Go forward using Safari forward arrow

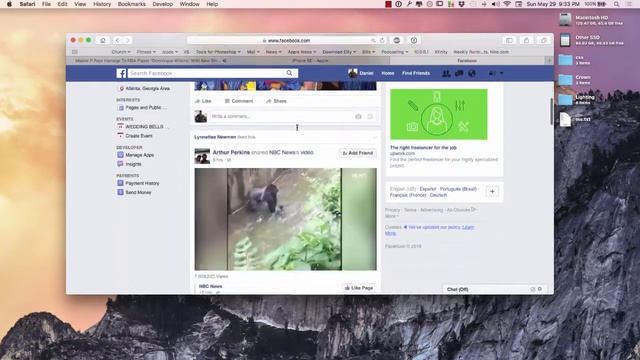127,40
